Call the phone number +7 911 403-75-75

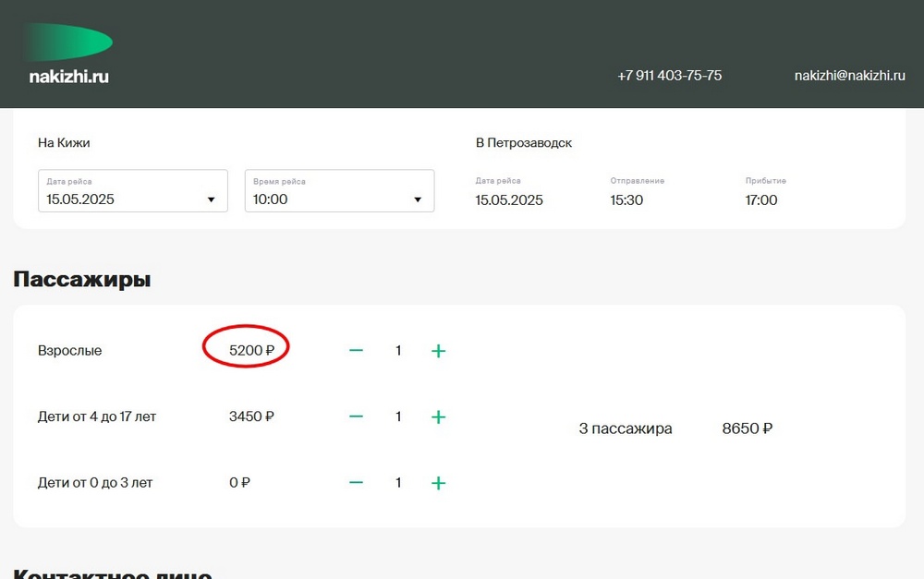pos(669,76)
